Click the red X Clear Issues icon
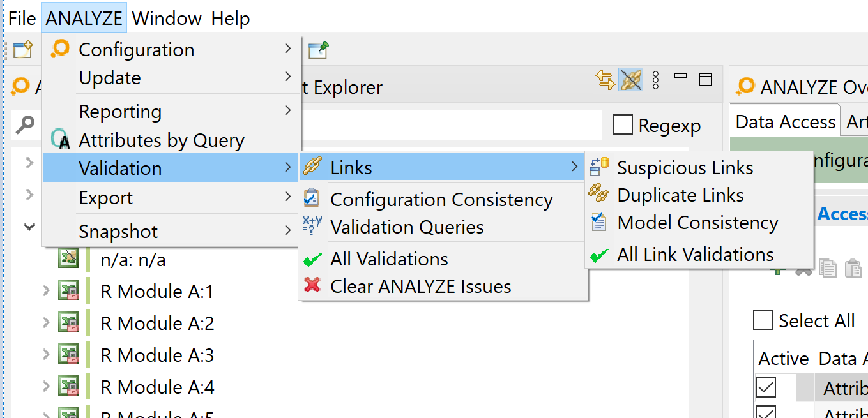The image size is (868, 418). [x=312, y=285]
